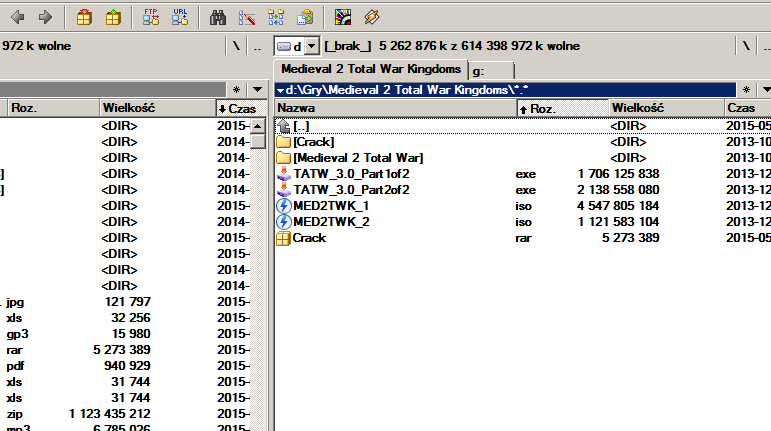Image resolution: width=771 pixels, height=431 pixels.
Task: Expand directory history arrow in right path bar
Action: point(765,90)
